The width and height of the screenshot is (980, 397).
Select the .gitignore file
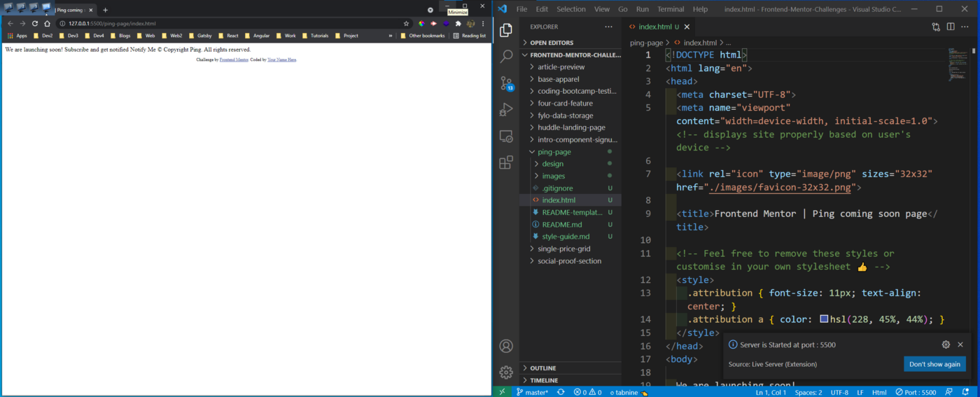[570, 188]
